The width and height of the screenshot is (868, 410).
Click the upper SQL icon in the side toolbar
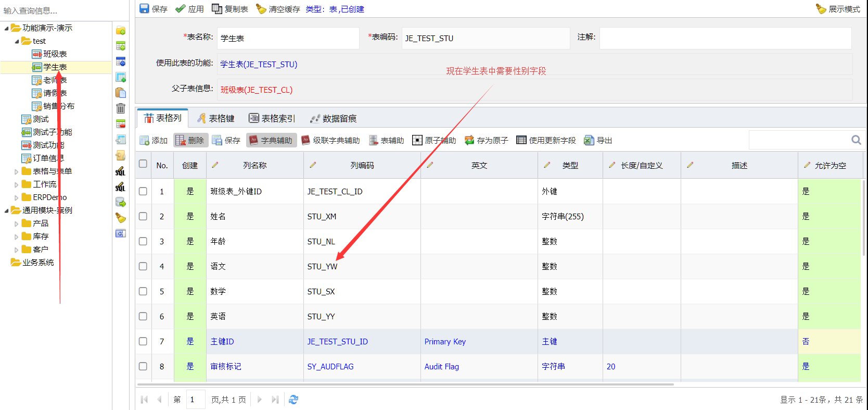121,171
